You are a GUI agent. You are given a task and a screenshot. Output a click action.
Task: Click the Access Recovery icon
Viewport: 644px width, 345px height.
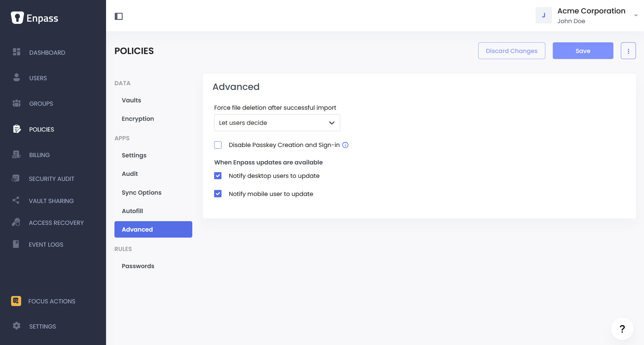pyautogui.click(x=16, y=222)
